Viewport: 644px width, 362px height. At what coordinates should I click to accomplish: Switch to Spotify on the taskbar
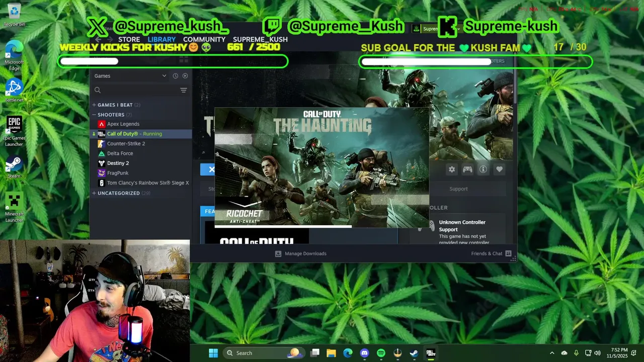point(381,353)
